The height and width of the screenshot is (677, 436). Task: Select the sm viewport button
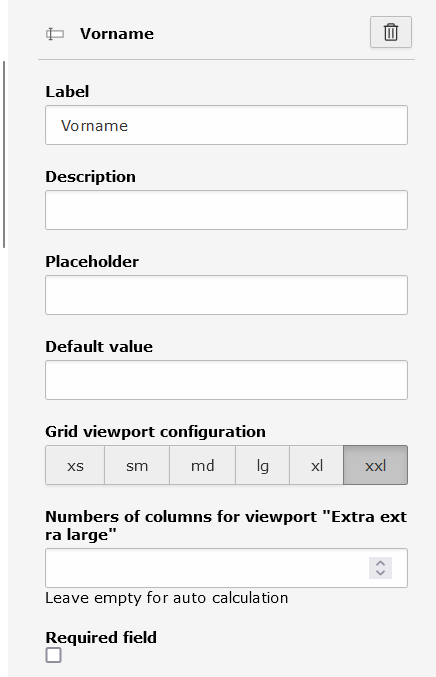[x=137, y=465]
